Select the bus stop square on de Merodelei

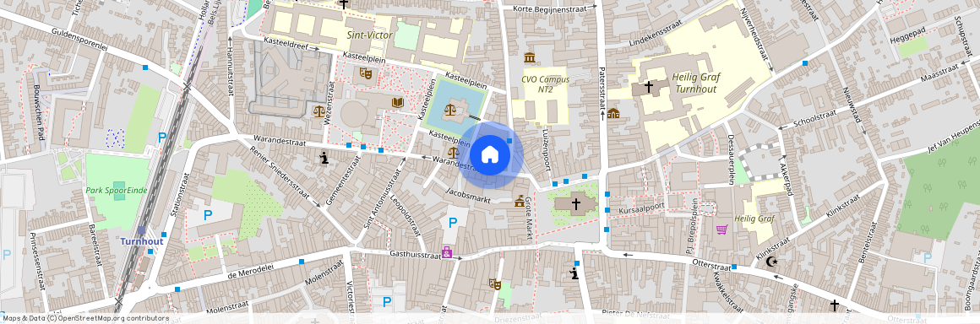[302, 262]
